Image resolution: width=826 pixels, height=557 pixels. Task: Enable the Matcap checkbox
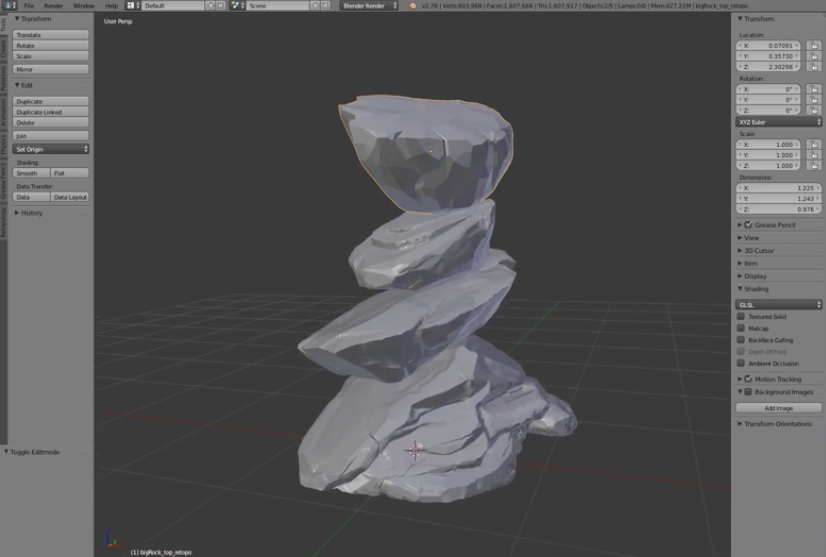[x=741, y=328]
